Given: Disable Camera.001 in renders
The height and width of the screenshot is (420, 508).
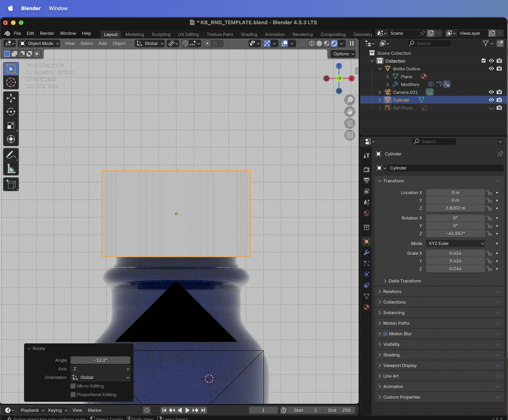Looking at the screenshot, I should (x=499, y=92).
